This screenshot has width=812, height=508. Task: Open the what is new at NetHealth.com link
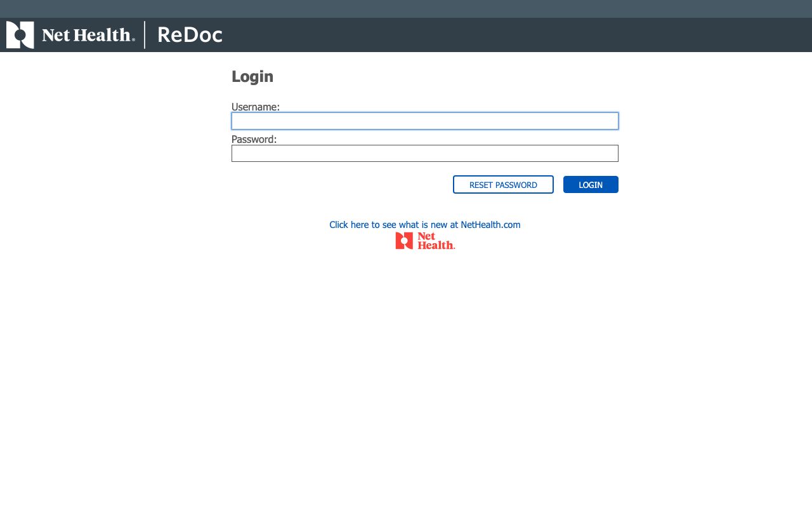[425, 225]
